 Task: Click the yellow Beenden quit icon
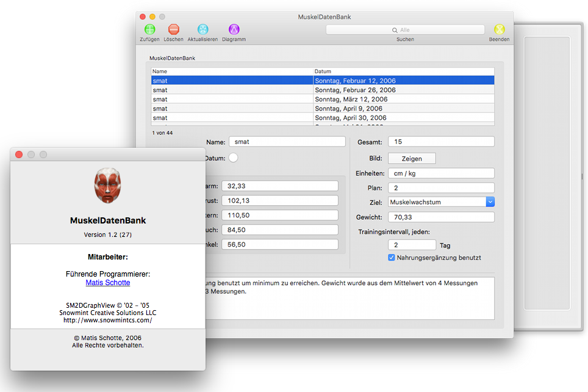(x=499, y=29)
